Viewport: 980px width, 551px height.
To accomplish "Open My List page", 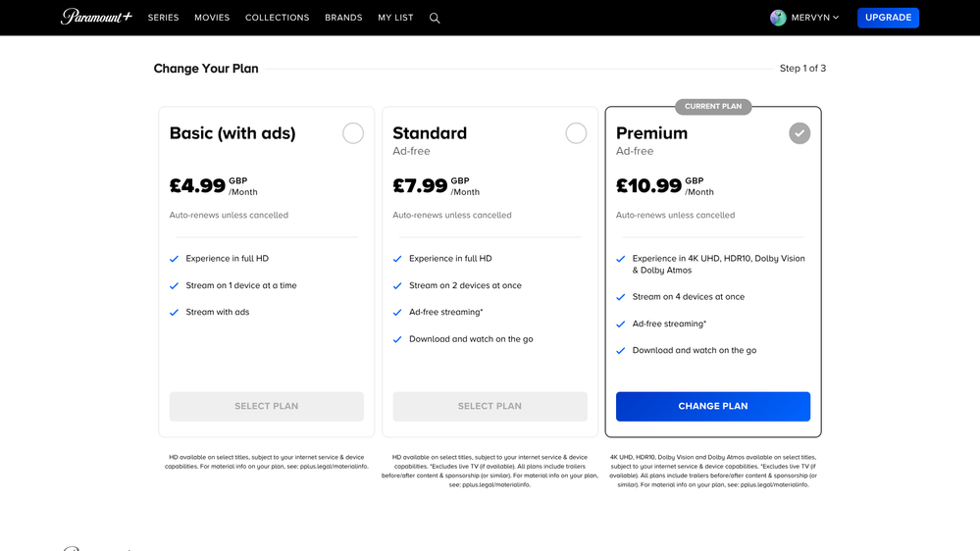I will pyautogui.click(x=395, y=18).
